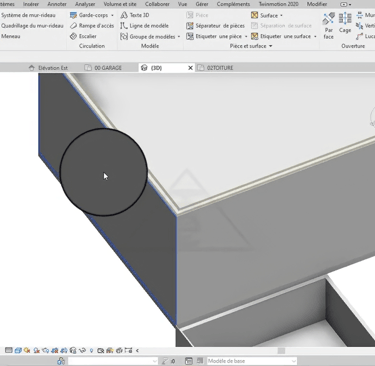Select the Garde-corps railing tool

pyautogui.click(x=89, y=15)
